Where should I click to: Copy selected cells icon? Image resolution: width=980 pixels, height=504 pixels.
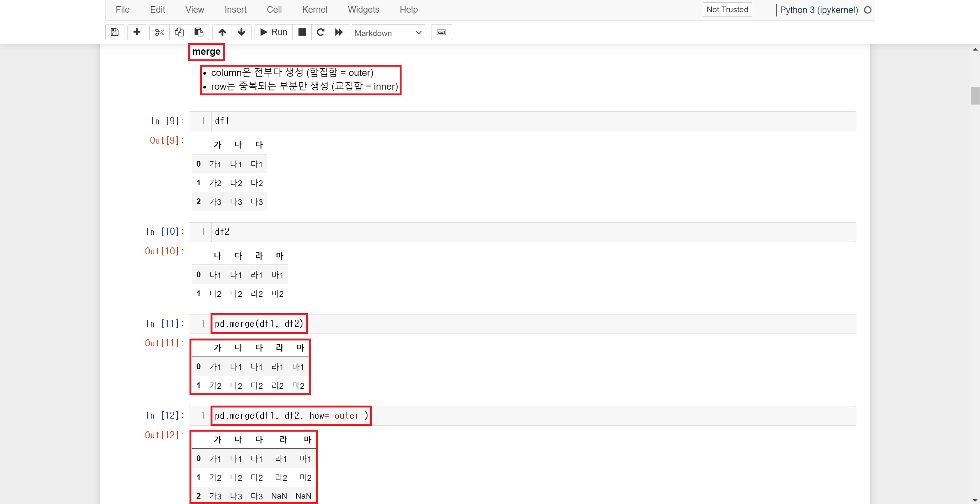179,32
